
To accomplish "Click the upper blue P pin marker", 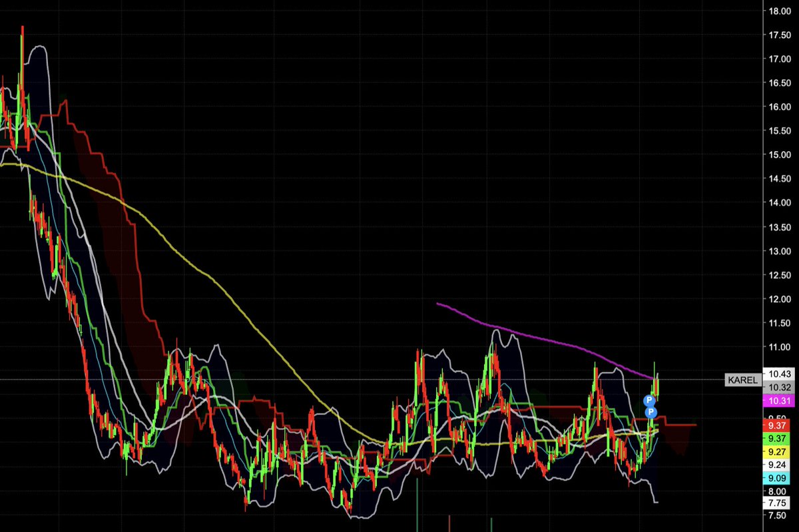I will click(649, 400).
